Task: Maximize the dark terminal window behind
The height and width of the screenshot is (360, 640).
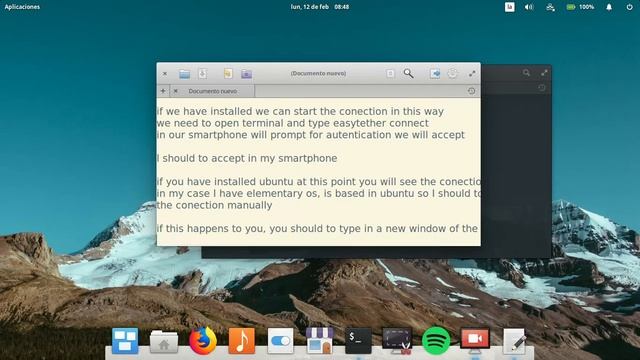Action: pyautogui.click(x=544, y=73)
